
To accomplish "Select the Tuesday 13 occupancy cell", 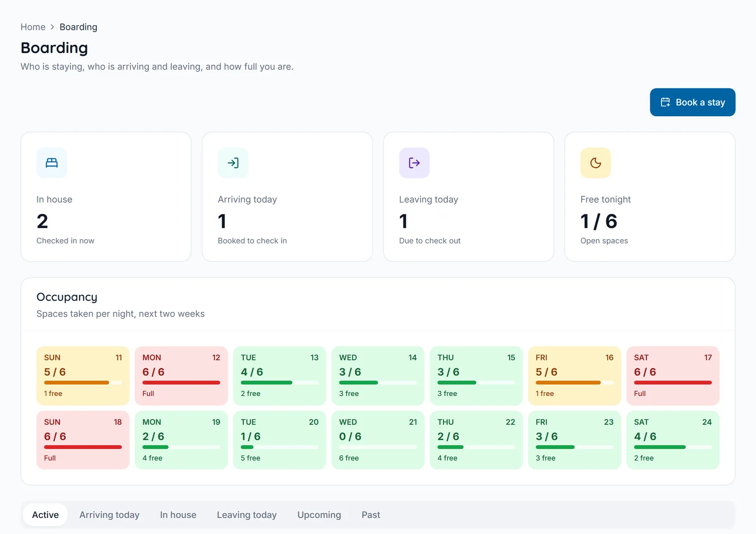I will pos(280,376).
